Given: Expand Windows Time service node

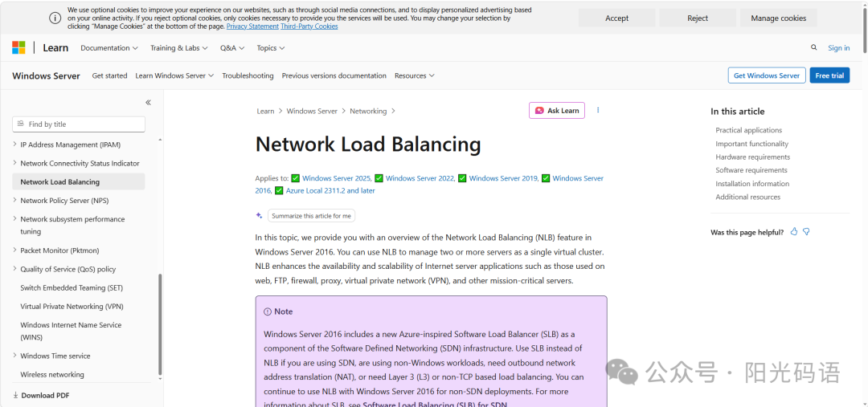Looking at the screenshot, I should 15,356.
